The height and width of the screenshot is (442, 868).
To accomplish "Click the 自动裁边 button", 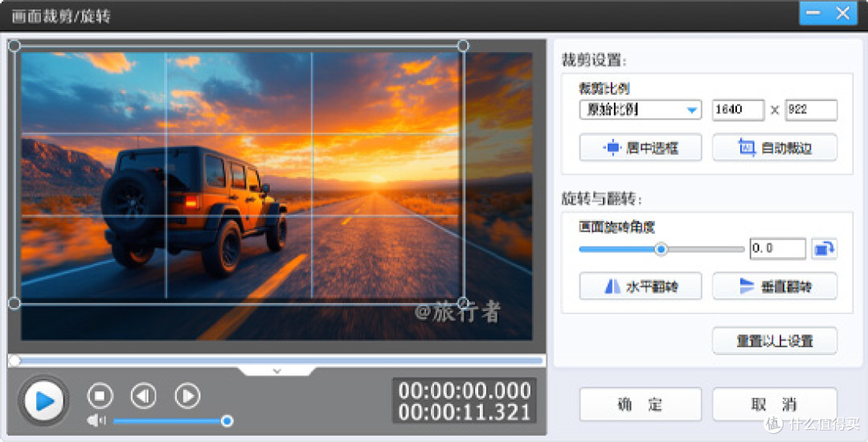I will click(x=775, y=148).
